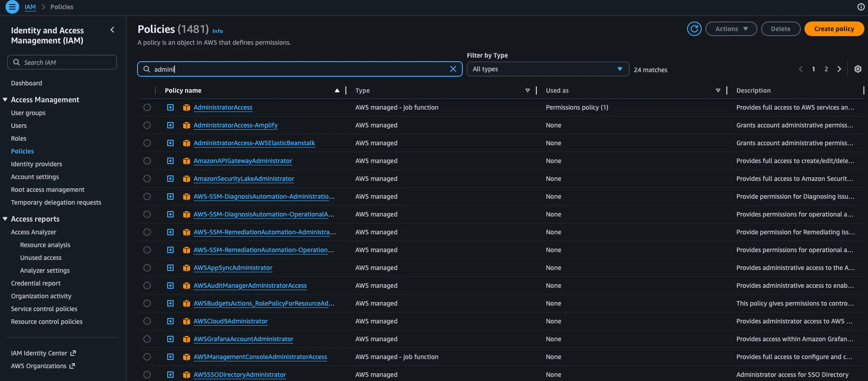
Task: Click the Delete button
Action: (x=780, y=29)
